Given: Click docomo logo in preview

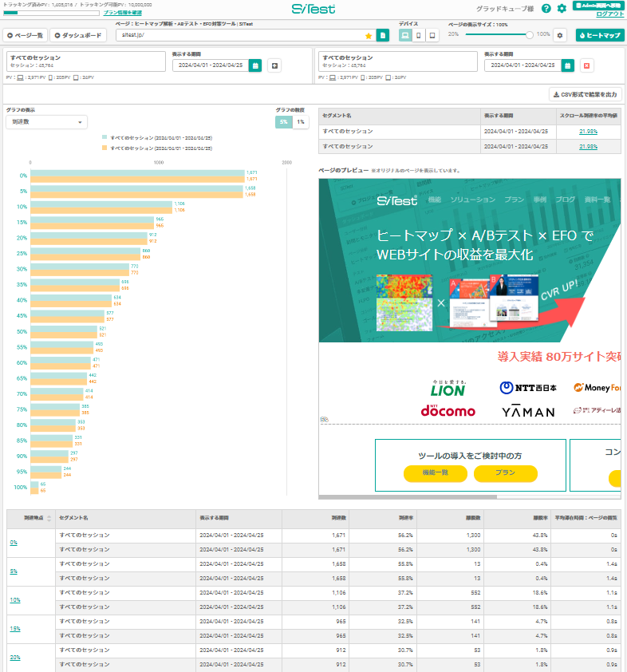Looking at the screenshot, I should coord(448,410).
